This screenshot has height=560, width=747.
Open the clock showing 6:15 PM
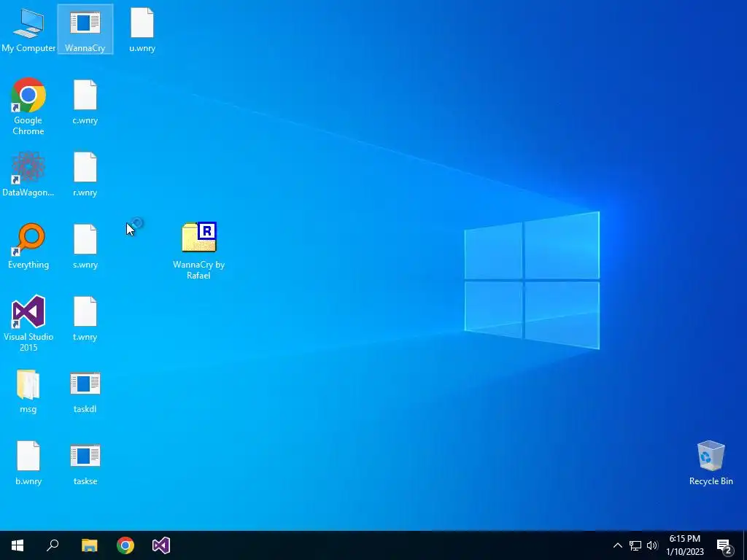point(684,545)
